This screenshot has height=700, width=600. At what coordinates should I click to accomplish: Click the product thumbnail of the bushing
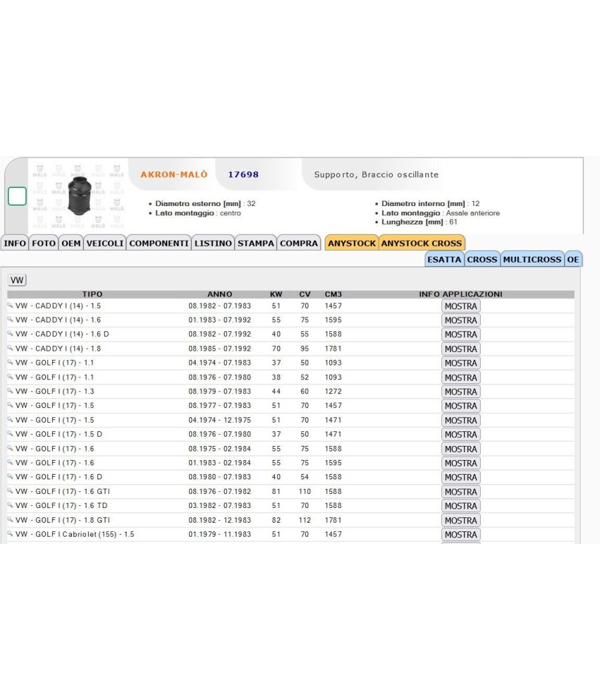tap(79, 196)
